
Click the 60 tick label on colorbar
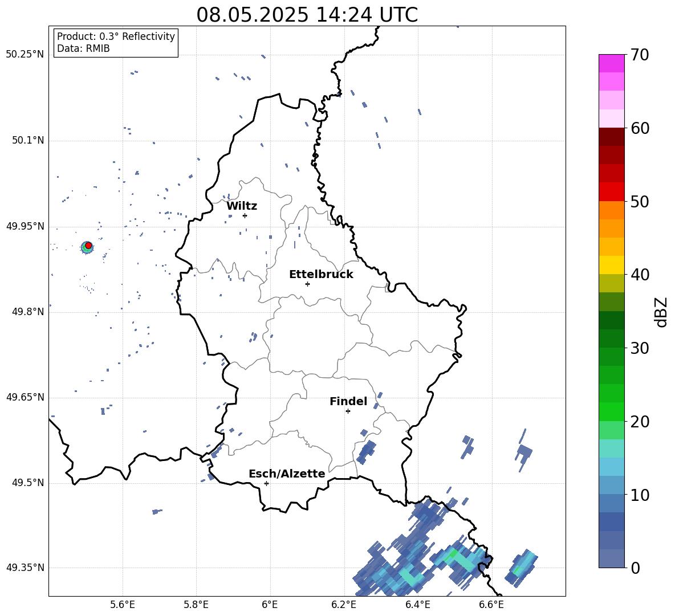[639, 128]
